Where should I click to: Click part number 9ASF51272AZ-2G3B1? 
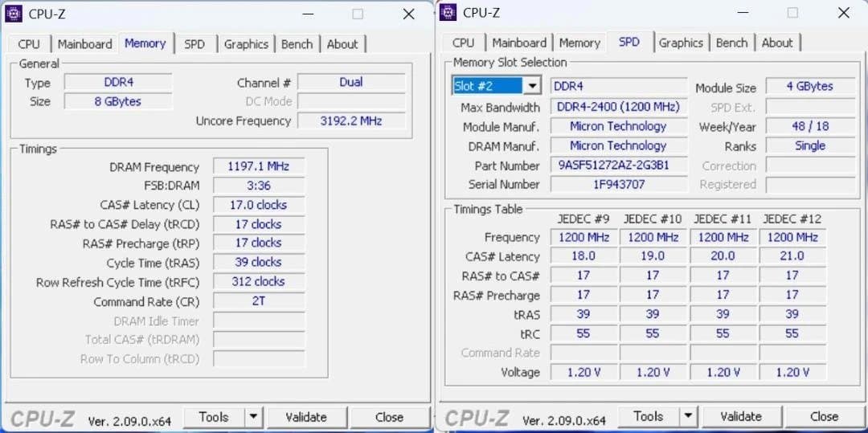(x=619, y=165)
